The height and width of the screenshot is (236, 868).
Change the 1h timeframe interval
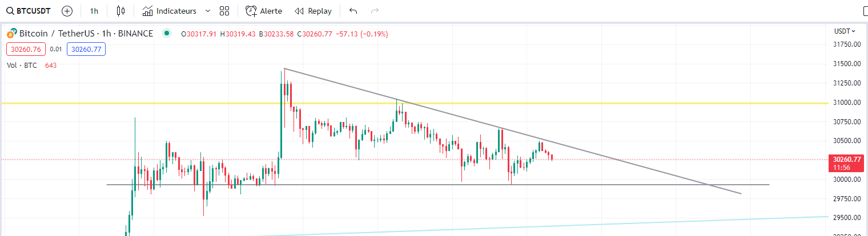(x=94, y=11)
